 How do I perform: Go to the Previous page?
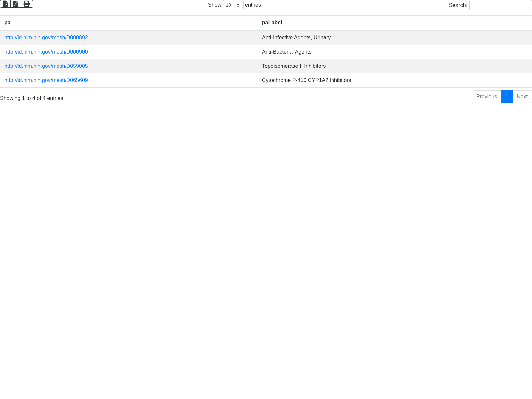click(486, 97)
